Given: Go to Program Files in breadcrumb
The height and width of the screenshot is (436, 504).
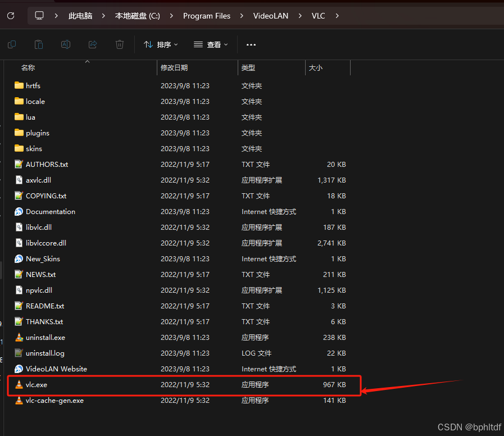Looking at the screenshot, I should tap(207, 16).
